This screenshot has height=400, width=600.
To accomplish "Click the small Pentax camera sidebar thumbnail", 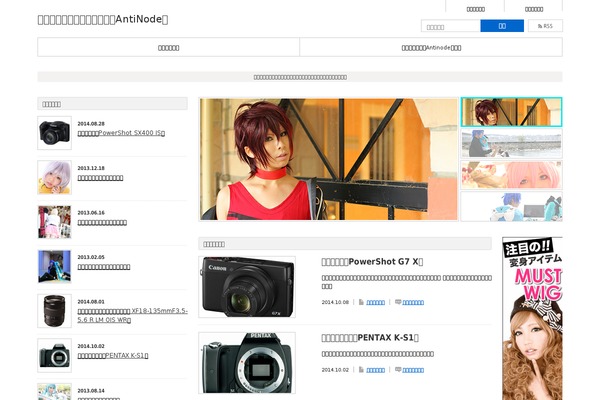I will (54, 355).
